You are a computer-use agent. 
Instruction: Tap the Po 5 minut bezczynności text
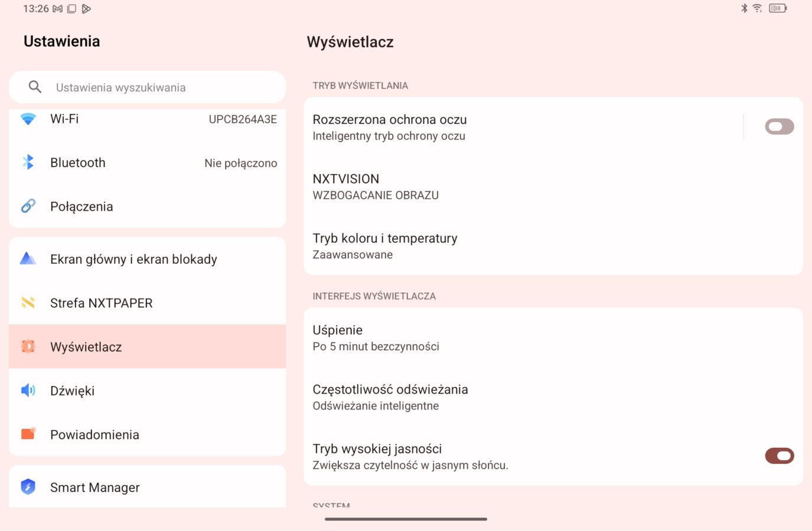click(376, 346)
